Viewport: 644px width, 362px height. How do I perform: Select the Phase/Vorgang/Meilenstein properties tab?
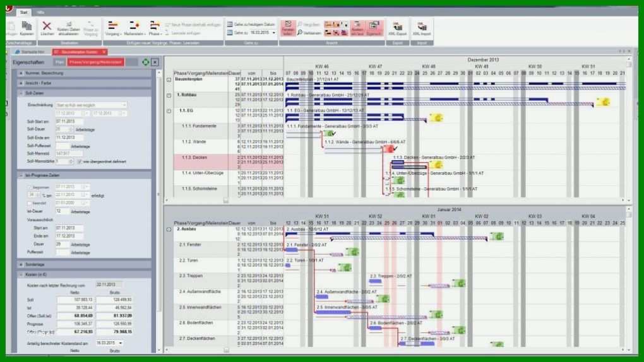pyautogui.click(x=95, y=62)
